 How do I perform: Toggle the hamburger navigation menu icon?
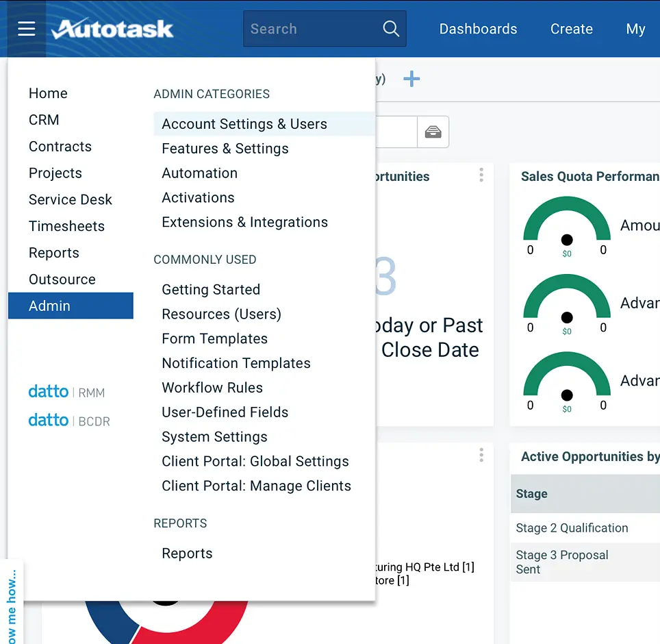point(26,29)
